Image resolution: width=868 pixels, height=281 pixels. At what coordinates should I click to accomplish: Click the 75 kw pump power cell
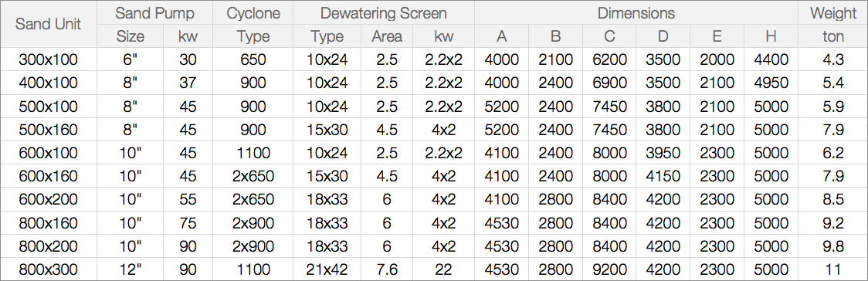pos(188,223)
